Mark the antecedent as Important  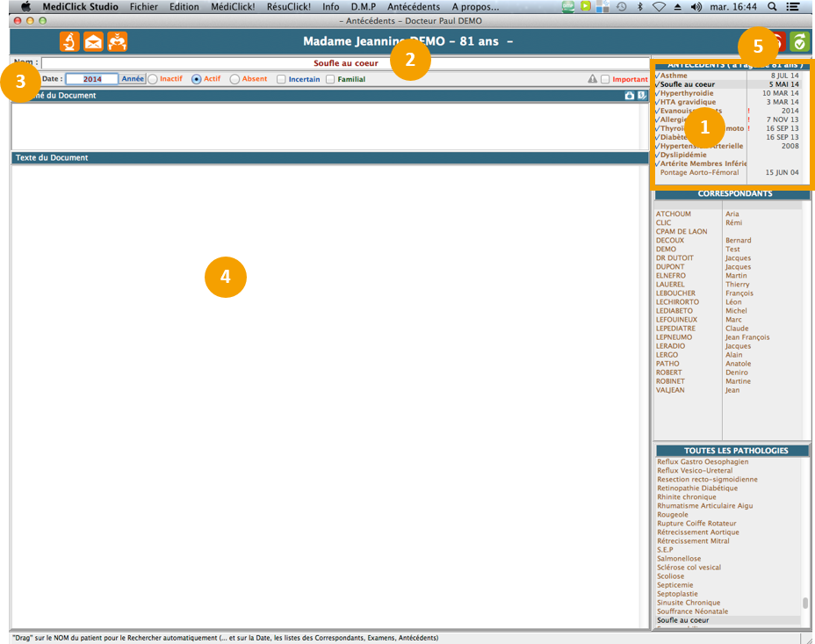click(x=605, y=79)
